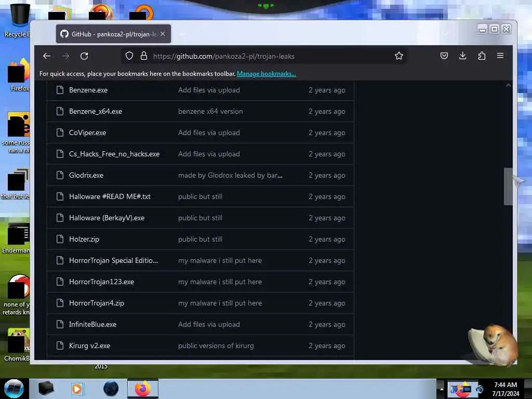This screenshot has width=532, height=399.
Task: Open HorrorTrojan123.exe file entry
Action: click(102, 282)
